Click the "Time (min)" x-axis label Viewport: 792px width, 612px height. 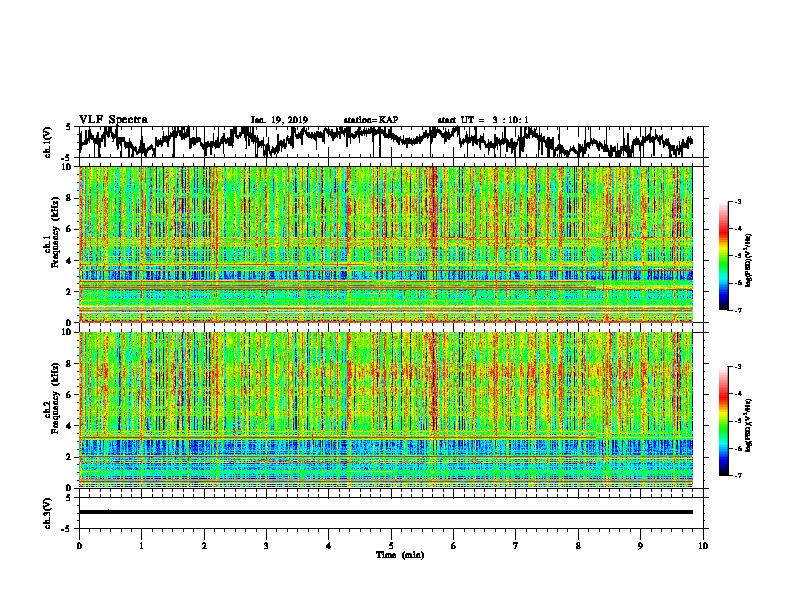click(400, 555)
